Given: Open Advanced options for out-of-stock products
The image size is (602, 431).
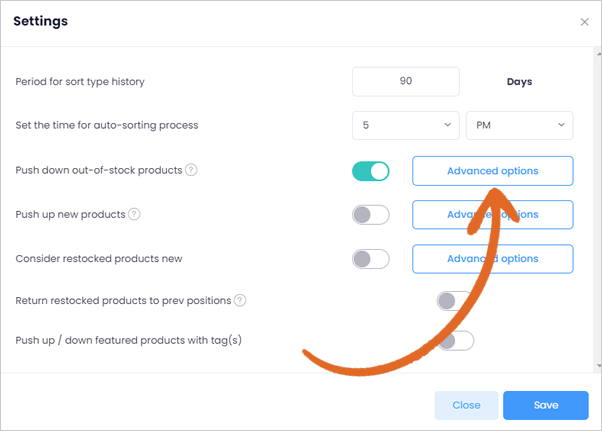Looking at the screenshot, I should 493,171.
